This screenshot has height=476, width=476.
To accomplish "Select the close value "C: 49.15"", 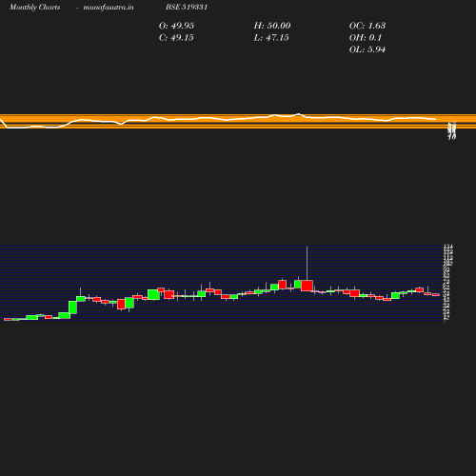I will 176,38.
